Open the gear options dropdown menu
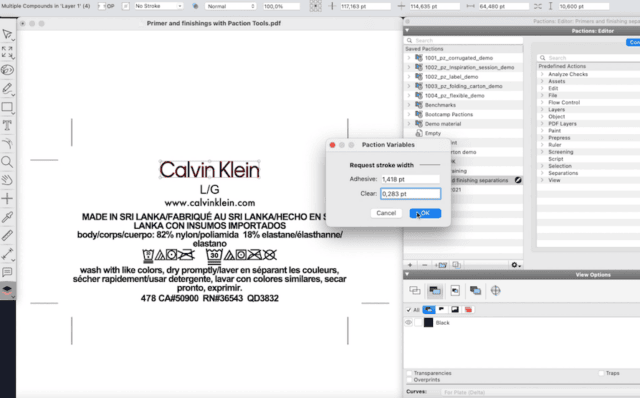Image resolution: width=640 pixels, height=398 pixels. (516, 265)
